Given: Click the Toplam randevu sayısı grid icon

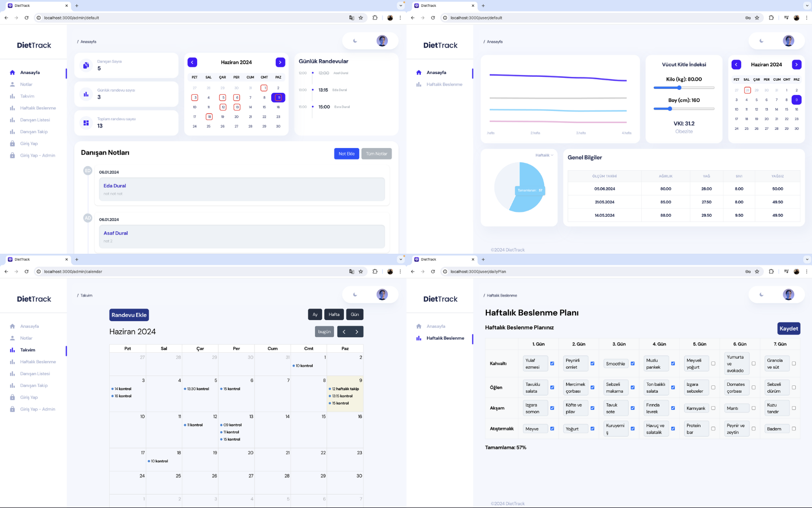Looking at the screenshot, I should (86, 123).
